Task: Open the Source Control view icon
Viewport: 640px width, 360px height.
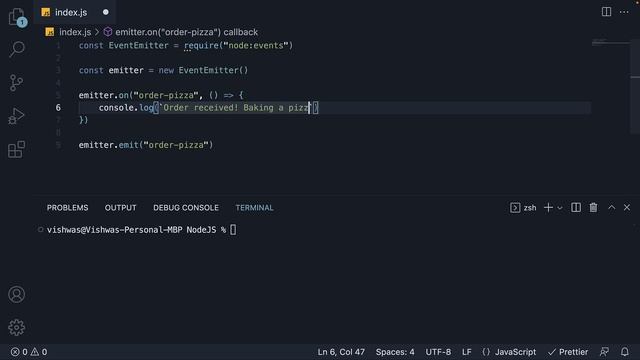Action: point(16,83)
